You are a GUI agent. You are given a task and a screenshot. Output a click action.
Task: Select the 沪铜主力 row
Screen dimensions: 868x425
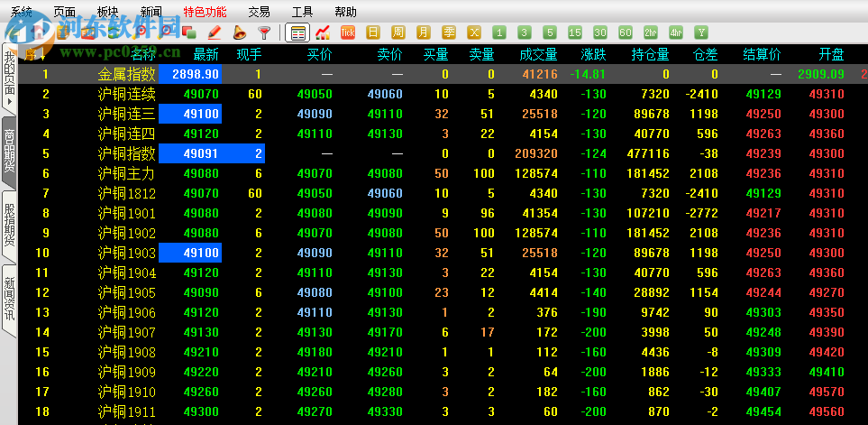(x=126, y=173)
